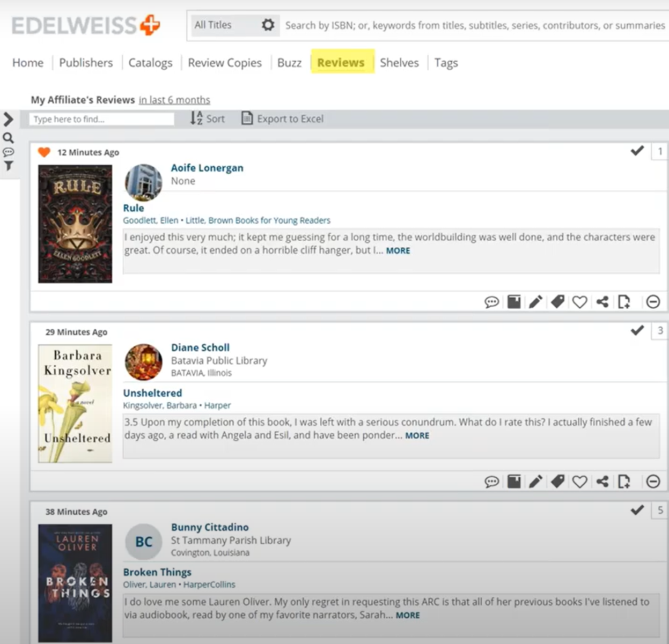Viewport: 669px width, 644px height.
Task: Click the tag icon on the Unsheltered review
Action: point(557,482)
